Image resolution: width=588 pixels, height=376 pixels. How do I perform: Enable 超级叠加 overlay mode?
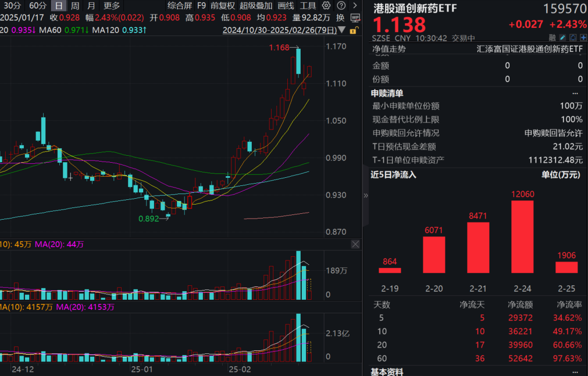[x=256, y=5]
